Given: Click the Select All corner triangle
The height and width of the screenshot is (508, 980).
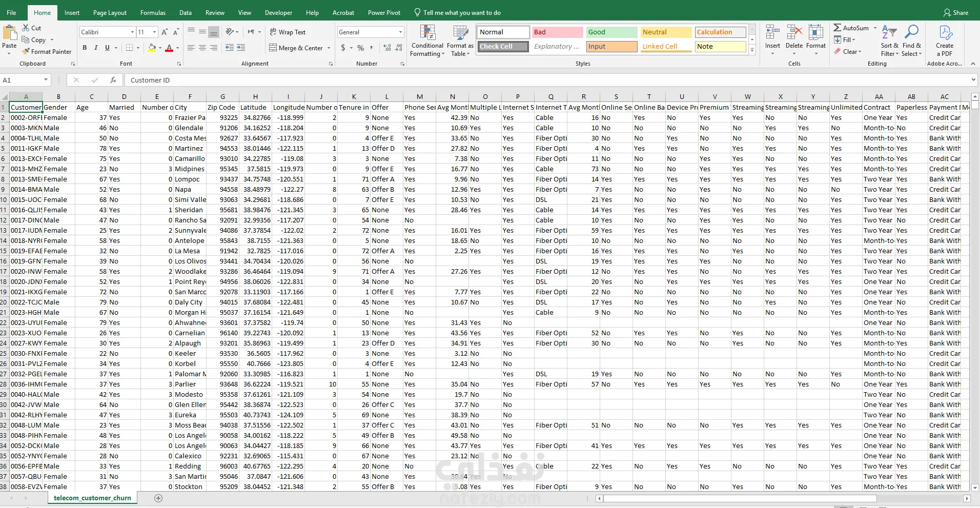Looking at the screenshot, I should (5, 96).
